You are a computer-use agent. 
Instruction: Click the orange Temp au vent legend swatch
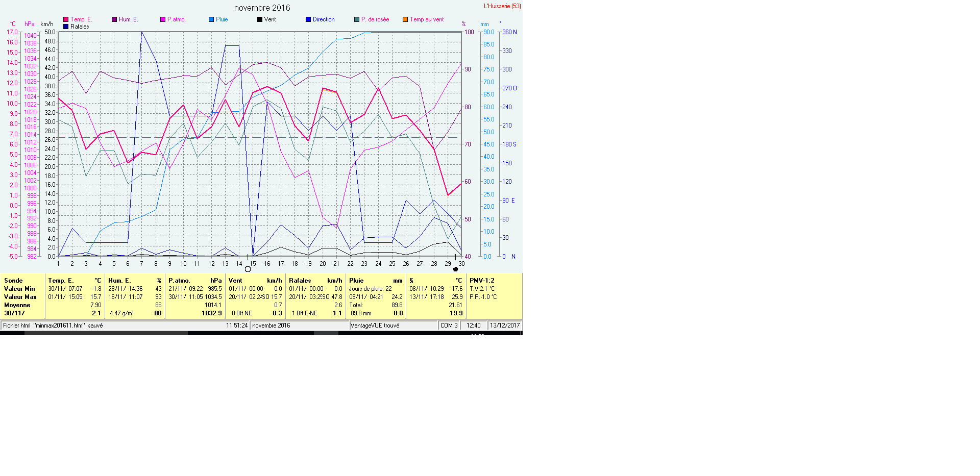pos(405,19)
